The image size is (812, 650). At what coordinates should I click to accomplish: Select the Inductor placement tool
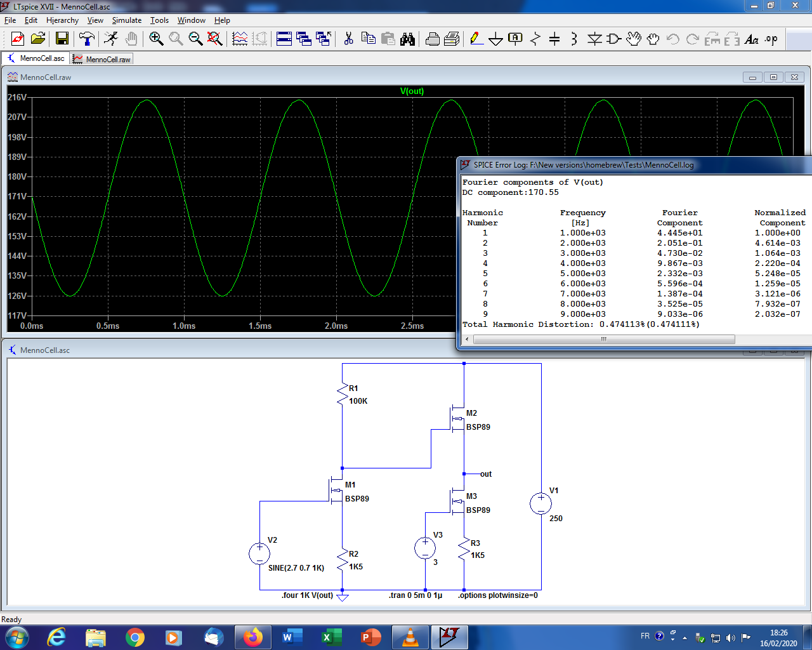(574, 39)
